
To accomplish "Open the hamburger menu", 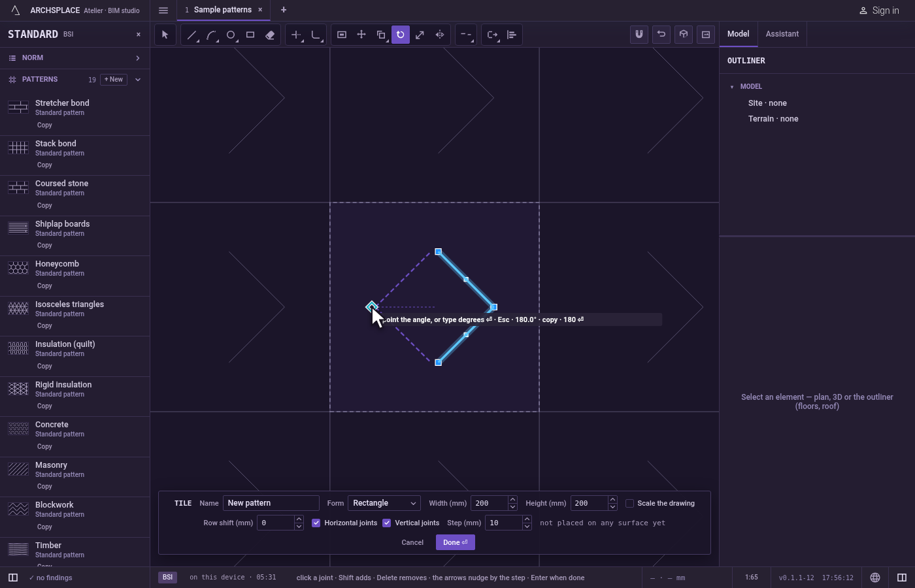I will click(x=163, y=10).
